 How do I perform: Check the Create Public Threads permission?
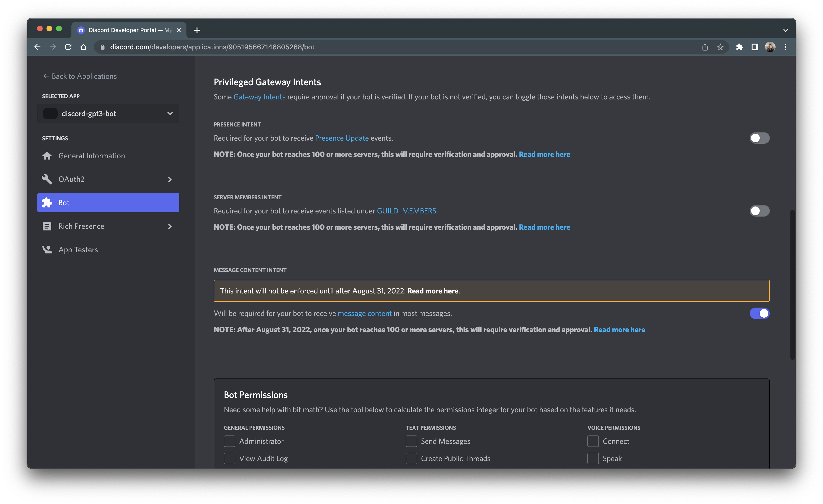click(x=411, y=458)
